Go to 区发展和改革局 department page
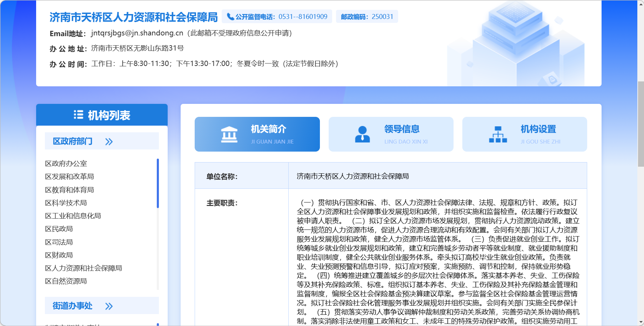This screenshot has width=644, height=326. click(x=69, y=177)
